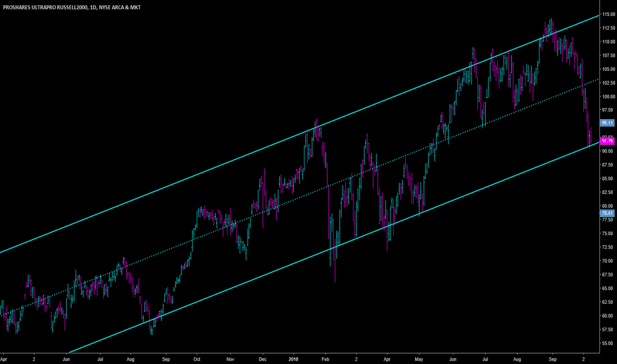Click the 75.00 price axis label

coord(608,234)
